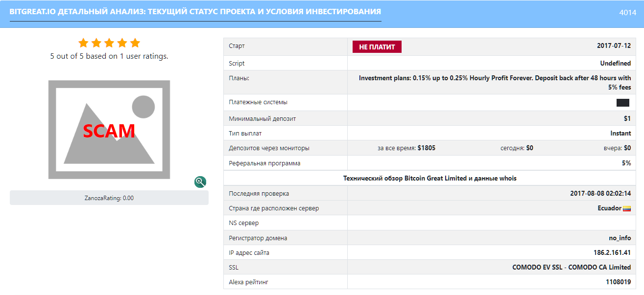Click the 5 out of 5 ratings text
644x295 pixels.
(x=109, y=56)
